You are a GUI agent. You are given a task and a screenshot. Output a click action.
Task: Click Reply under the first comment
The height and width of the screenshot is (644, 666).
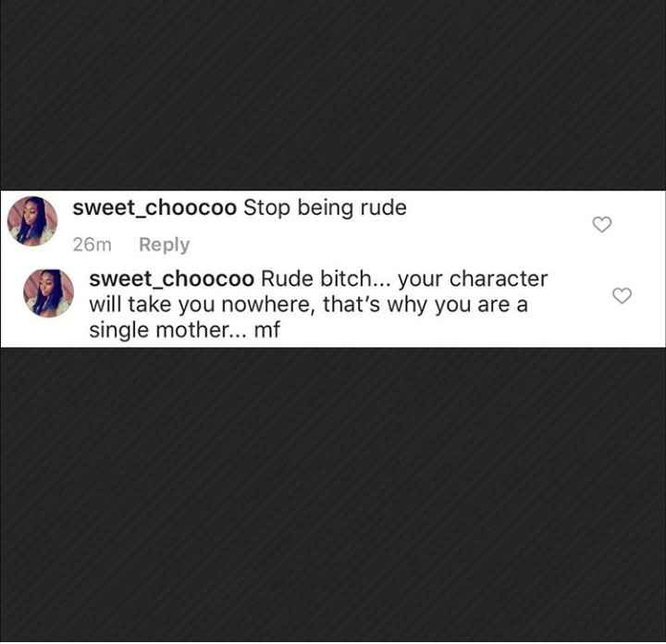coord(165,245)
